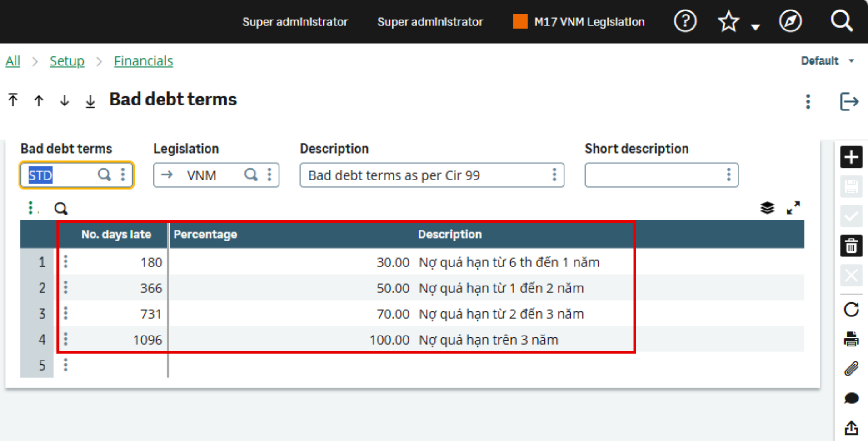Click the search magnifier in header
The width and height of the screenshot is (868, 441).
(x=841, y=21)
